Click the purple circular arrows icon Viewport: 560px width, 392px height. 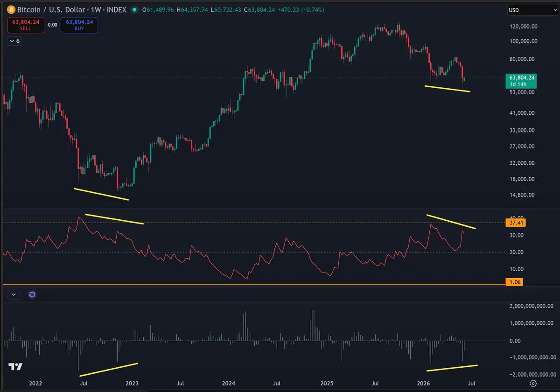coord(32,294)
